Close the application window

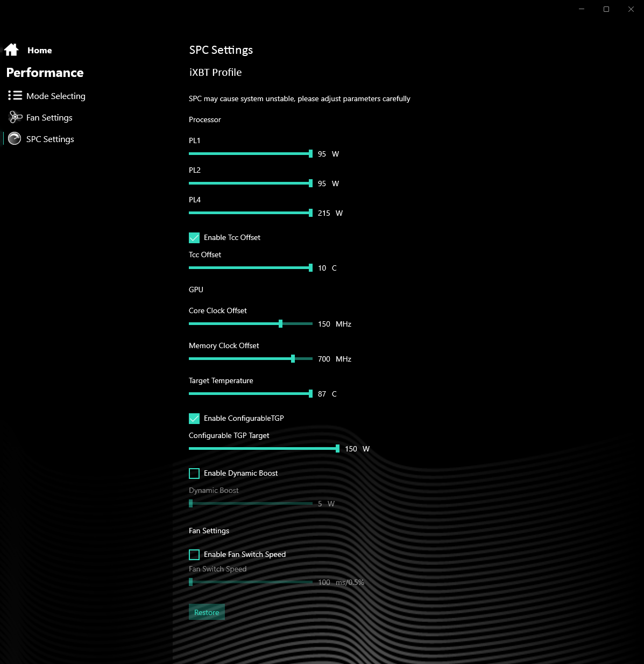[x=631, y=9]
